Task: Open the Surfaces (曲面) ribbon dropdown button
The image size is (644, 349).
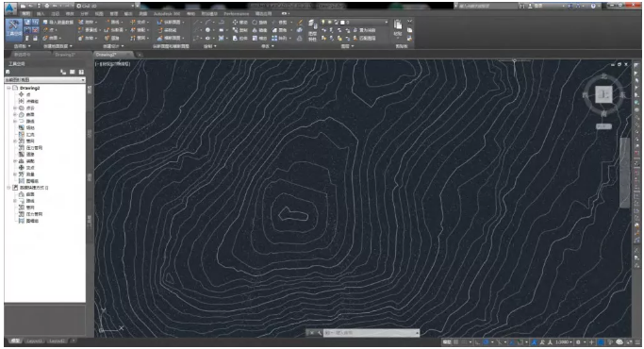Action: pos(53,38)
